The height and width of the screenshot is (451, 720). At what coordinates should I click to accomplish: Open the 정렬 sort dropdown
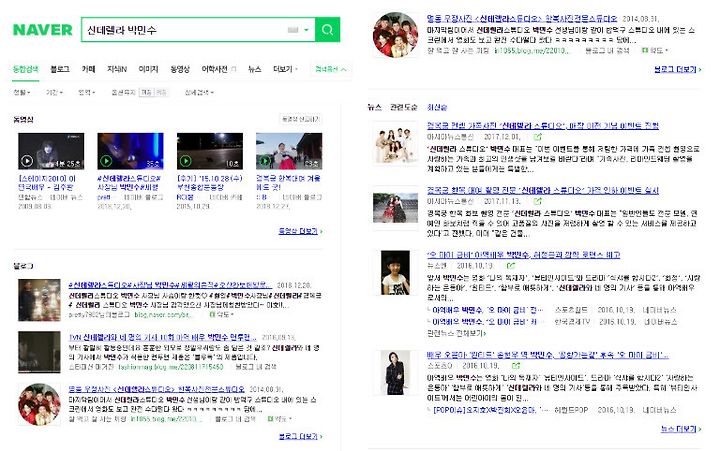(22, 92)
